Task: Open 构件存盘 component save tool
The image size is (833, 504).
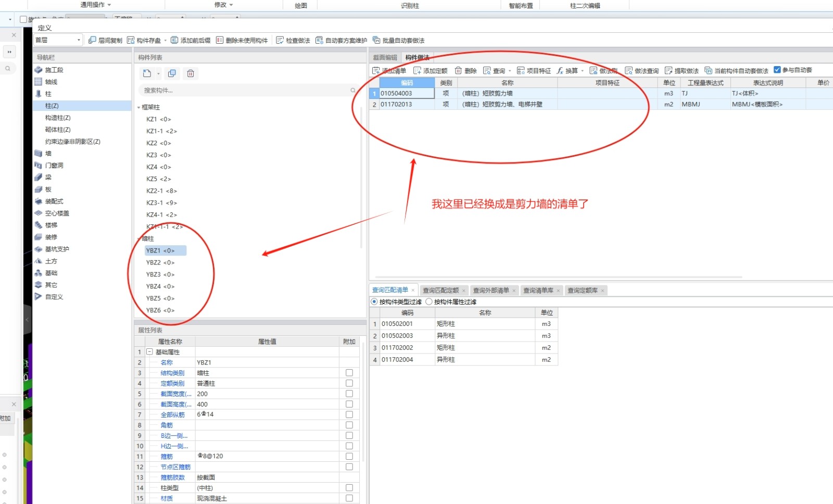Action: 144,40
